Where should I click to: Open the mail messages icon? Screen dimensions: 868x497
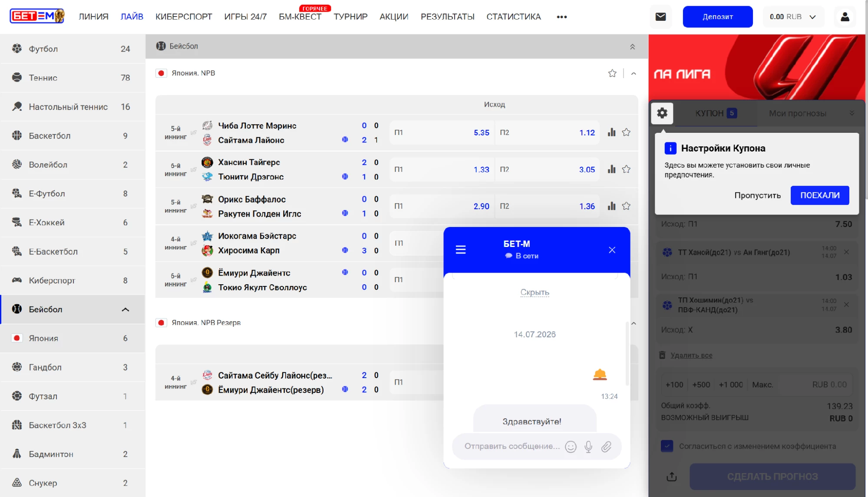tap(660, 16)
